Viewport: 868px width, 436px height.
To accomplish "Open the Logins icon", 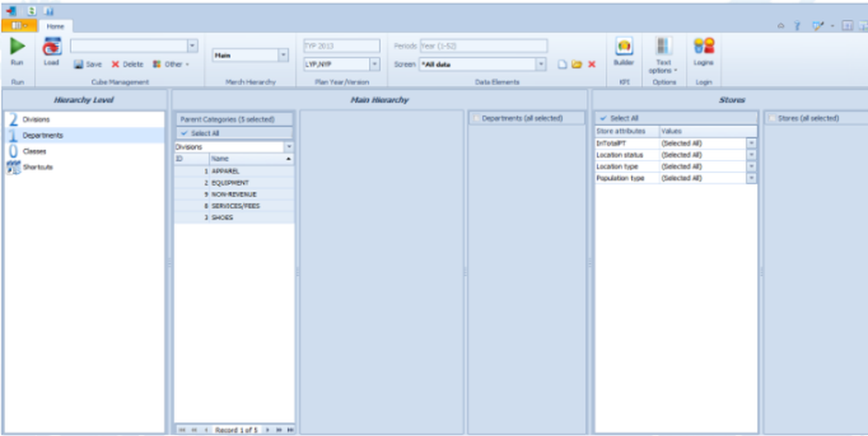I will (704, 46).
